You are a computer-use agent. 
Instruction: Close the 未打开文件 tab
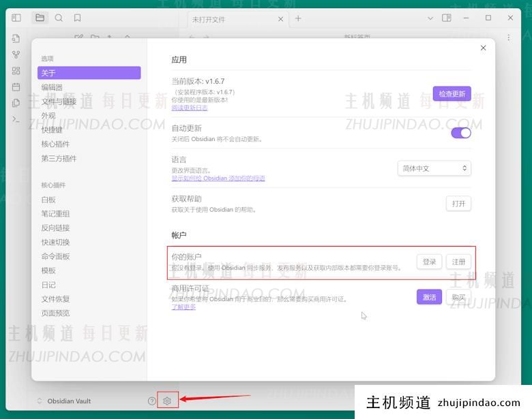pos(280,19)
